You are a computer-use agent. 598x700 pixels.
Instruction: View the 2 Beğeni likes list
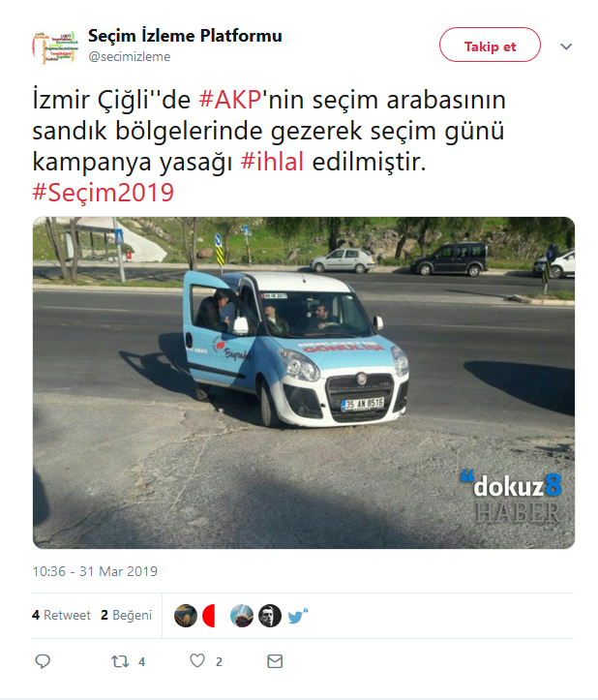click(127, 615)
